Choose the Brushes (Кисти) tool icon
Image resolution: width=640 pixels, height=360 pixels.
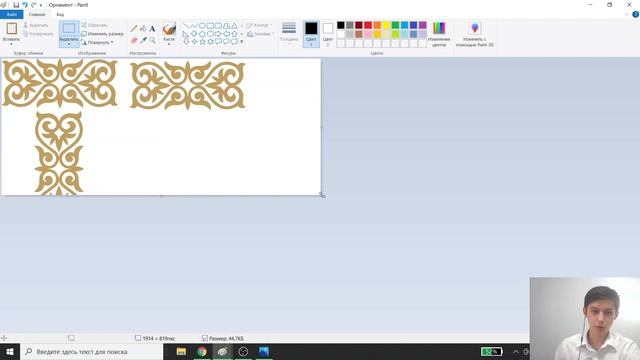(169, 29)
